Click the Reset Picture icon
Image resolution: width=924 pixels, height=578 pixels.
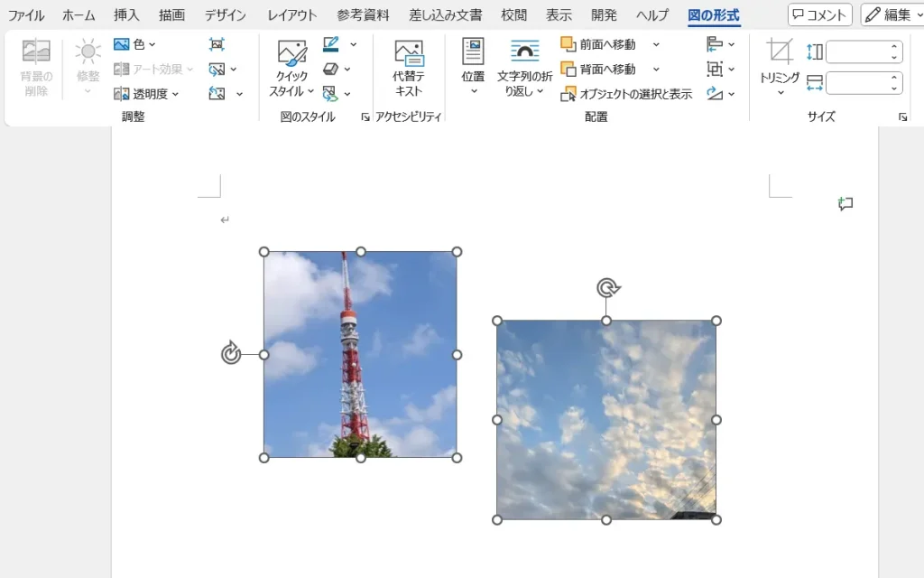(217, 93)
